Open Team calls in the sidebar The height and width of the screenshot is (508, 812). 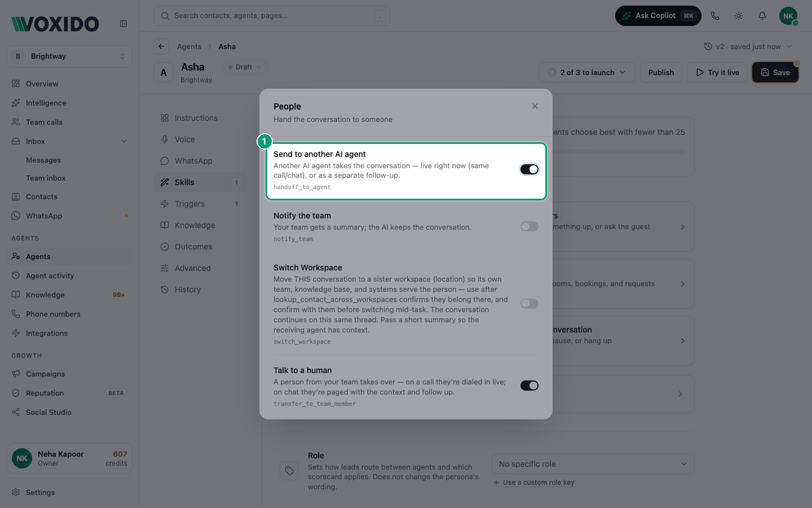click(70, 122)
